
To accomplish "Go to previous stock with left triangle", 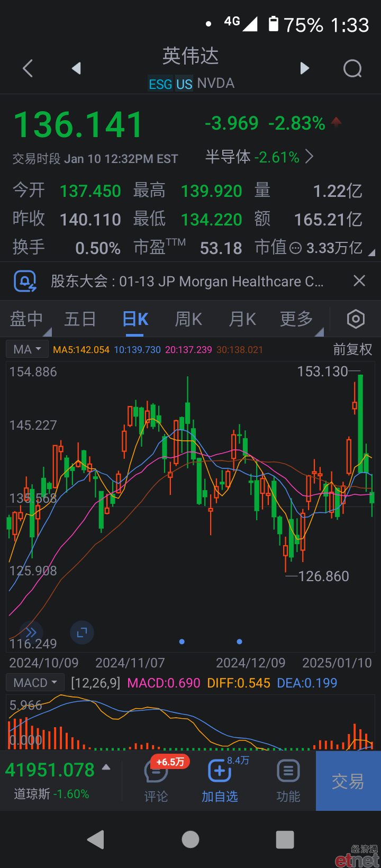I will pyautogui.click(x=76, y=68).
